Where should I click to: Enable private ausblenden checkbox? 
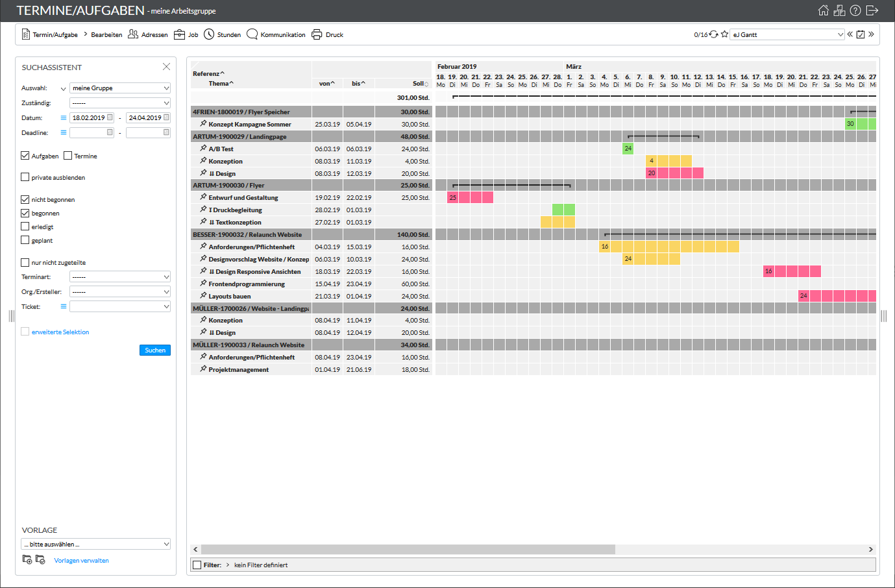click(25, 177)
